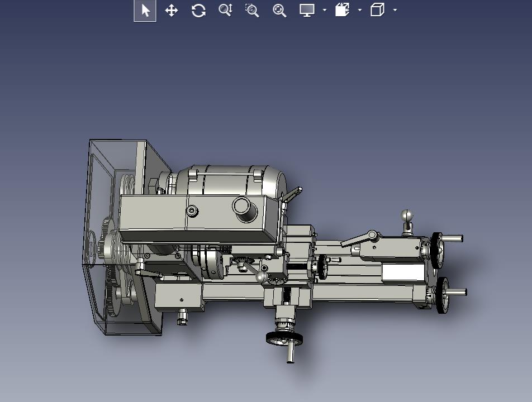Viewport: 532px width, 402px height.
Task: Choose the Pan move tool
Action: point(172,11)
